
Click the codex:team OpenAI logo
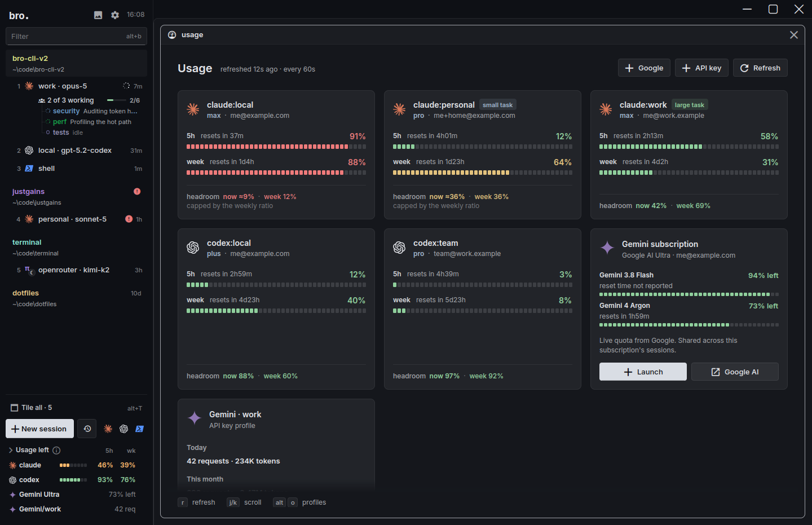coord(399,248)
